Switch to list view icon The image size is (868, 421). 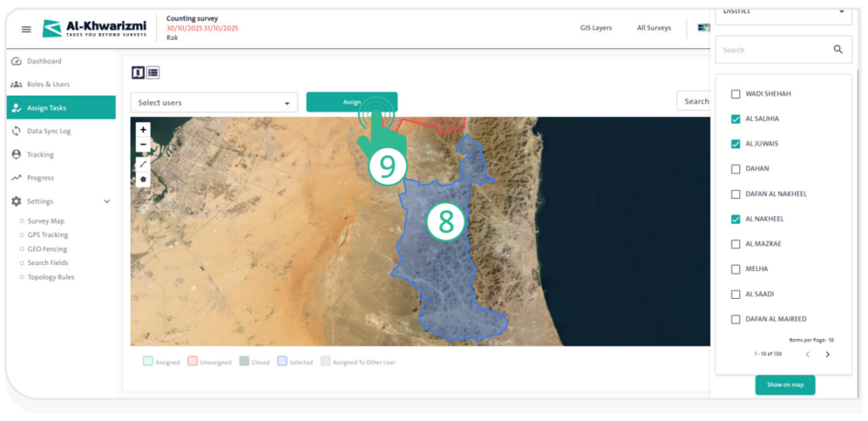(x=153, y=73)
